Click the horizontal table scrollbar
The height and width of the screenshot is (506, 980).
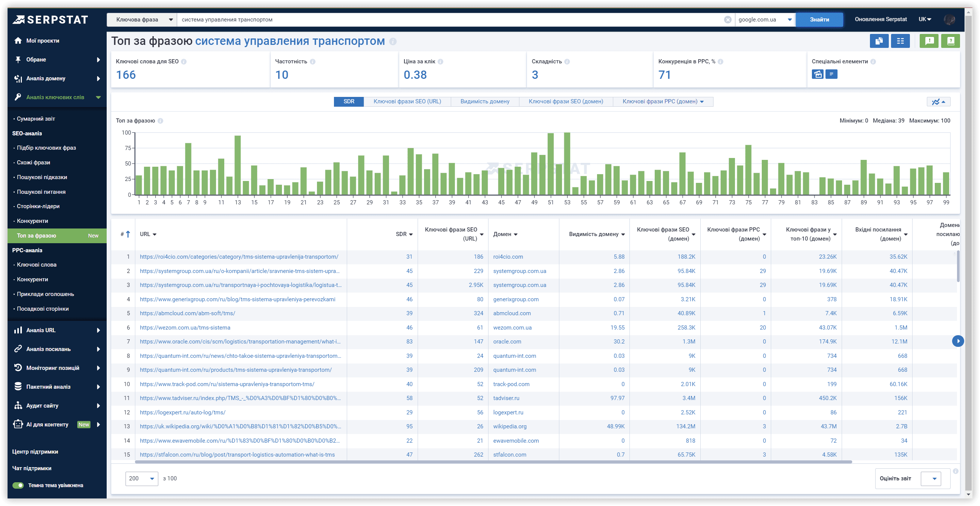point(493,462)
